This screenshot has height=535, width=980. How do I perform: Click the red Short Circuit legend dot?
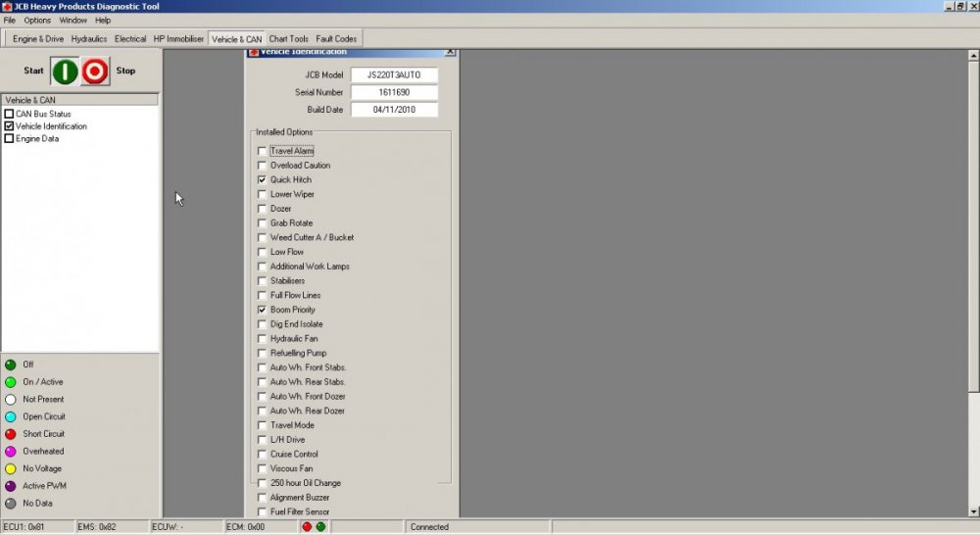11,434
